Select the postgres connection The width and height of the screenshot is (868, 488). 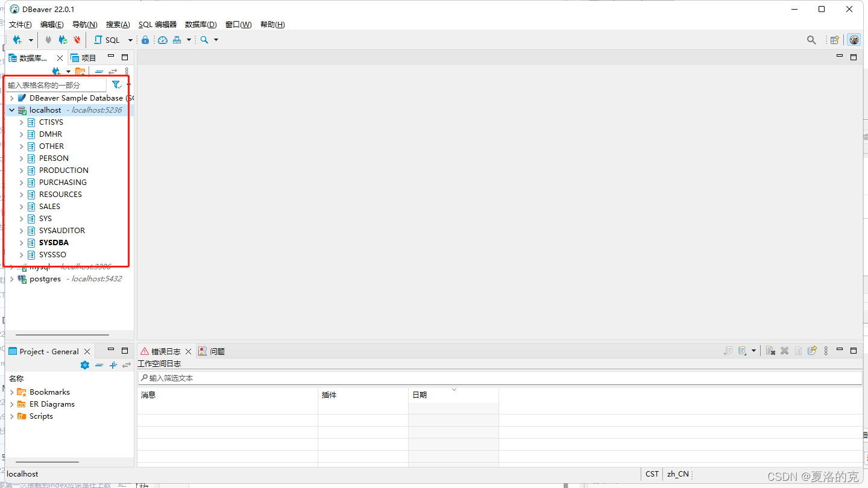(45, 278)
